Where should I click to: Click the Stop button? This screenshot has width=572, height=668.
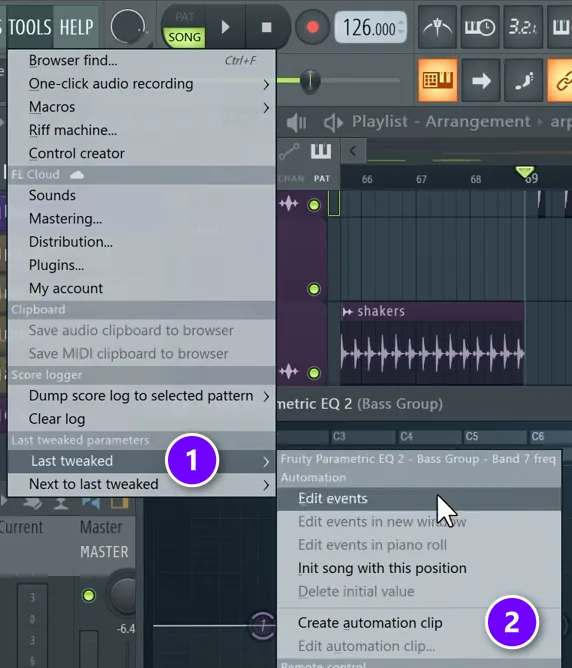[x=267, y=27]
